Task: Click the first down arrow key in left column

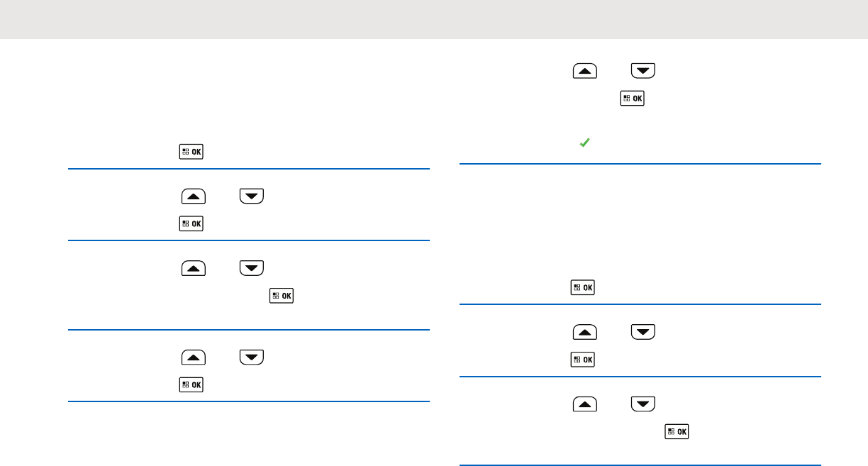Action: [252, 196]
